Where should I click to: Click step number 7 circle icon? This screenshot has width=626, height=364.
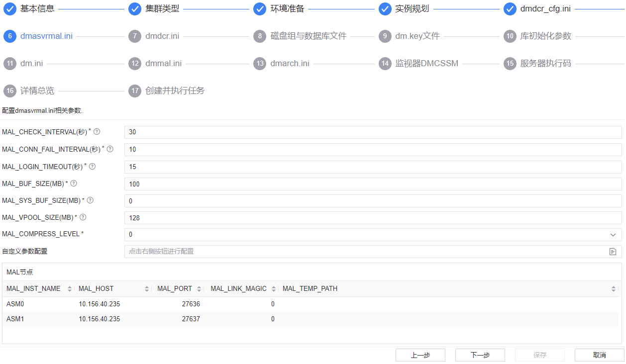click(x=135, y=36)
